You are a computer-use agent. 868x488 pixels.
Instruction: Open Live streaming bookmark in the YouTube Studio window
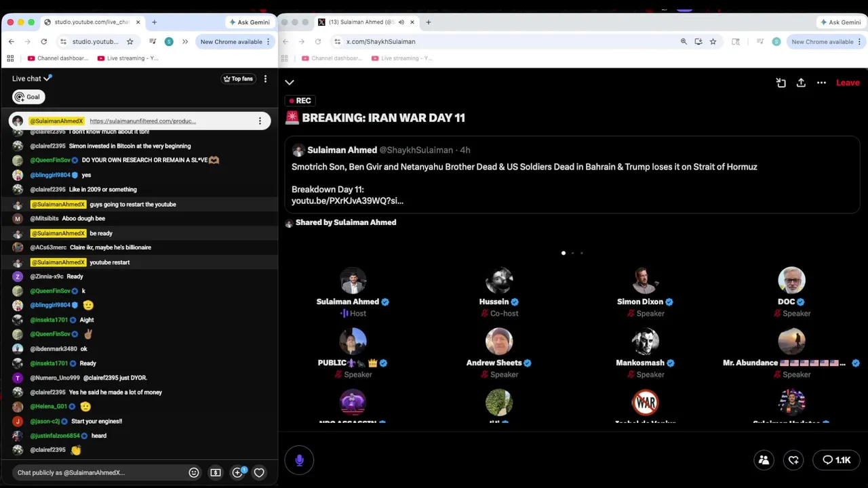pos(128,58)
